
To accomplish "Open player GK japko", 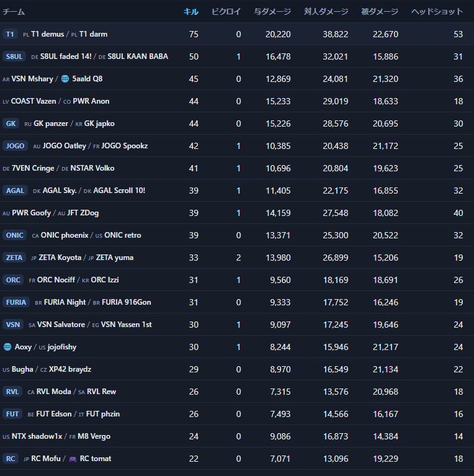I will (99, 123).
